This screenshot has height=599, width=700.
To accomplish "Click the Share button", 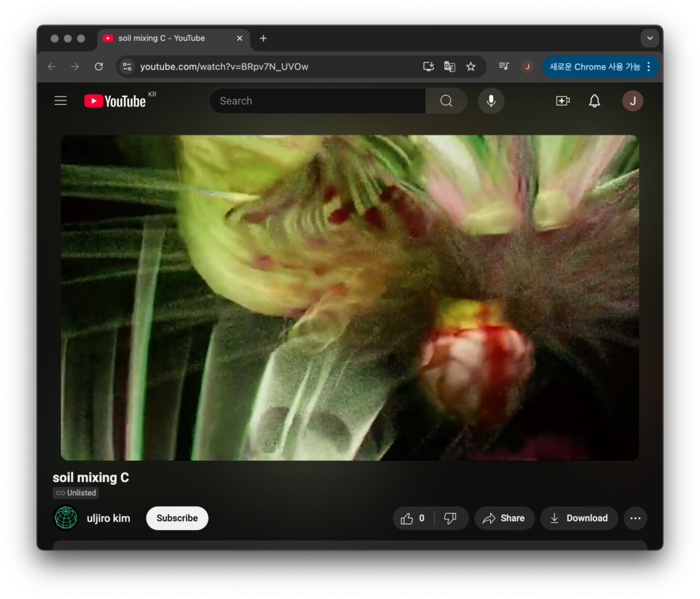I will (504, 518).
